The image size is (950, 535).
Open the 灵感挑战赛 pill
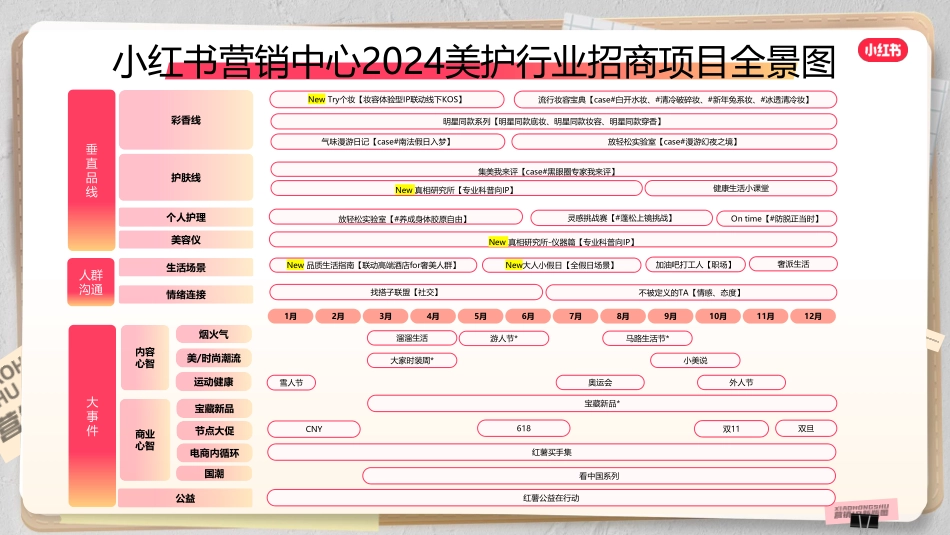(621, 218)
